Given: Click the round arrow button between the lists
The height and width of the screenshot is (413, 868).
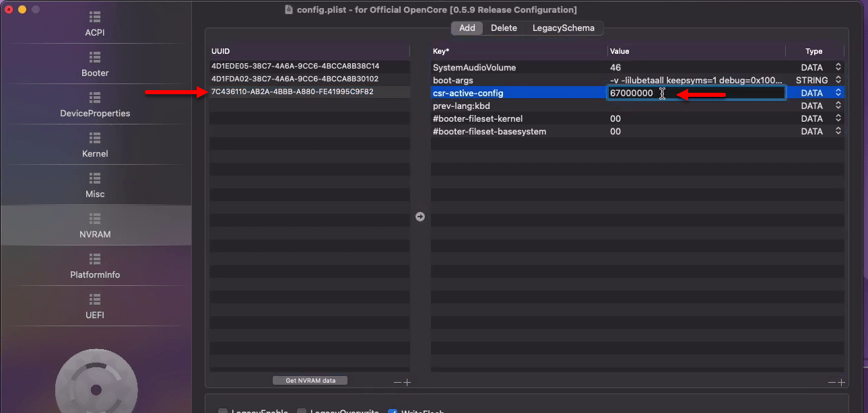Looking at the screenshot, I should pos(420,217).
